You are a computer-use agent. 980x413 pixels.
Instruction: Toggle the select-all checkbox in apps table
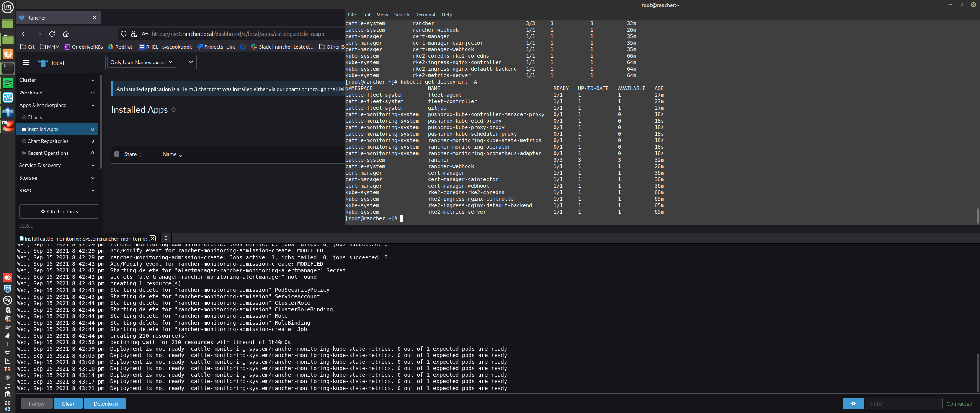(x=117, y=154)
